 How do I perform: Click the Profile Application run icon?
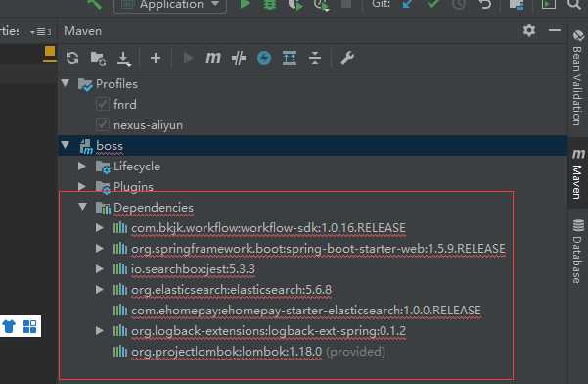(321, 5)
